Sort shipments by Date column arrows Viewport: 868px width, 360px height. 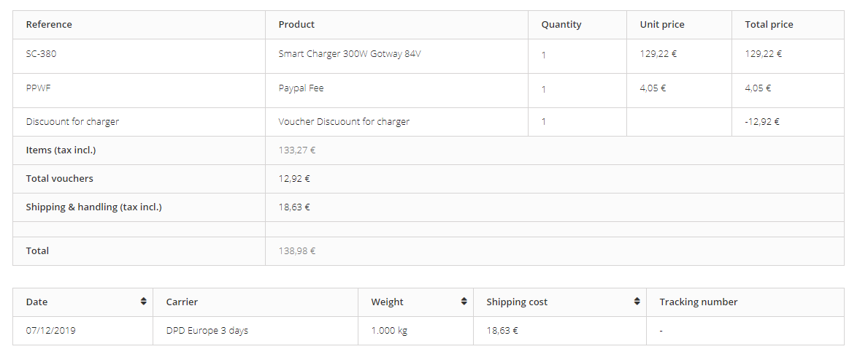[x=143, y=302]
